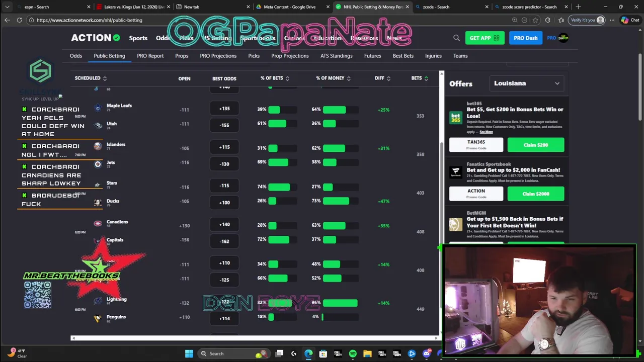Click the GET APP button
The width and height of the screenshot is (644, 362).
pyautogui.click(x=485, y=38)
